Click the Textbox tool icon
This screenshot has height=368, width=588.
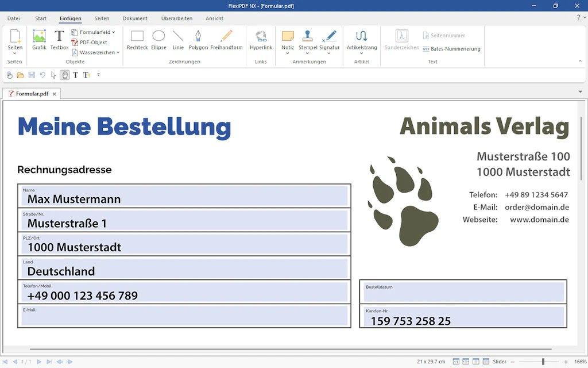pos(59,39)
